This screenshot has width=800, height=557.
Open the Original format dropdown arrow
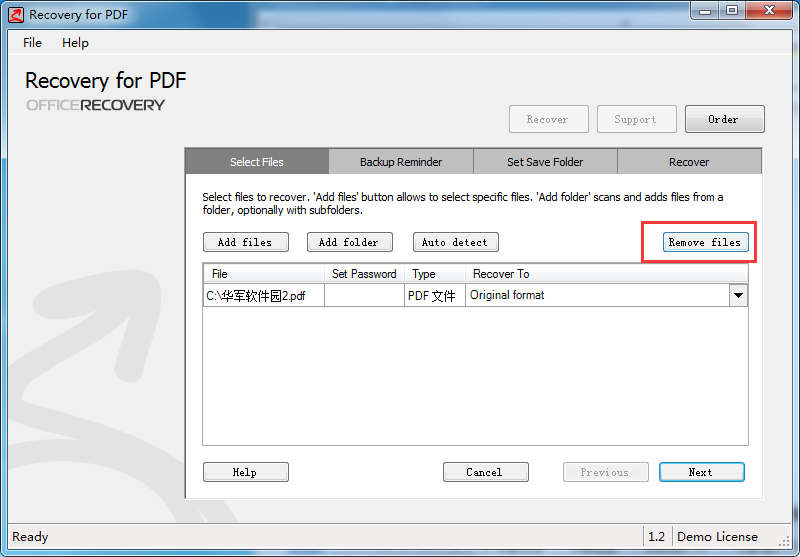pos(738,295)
